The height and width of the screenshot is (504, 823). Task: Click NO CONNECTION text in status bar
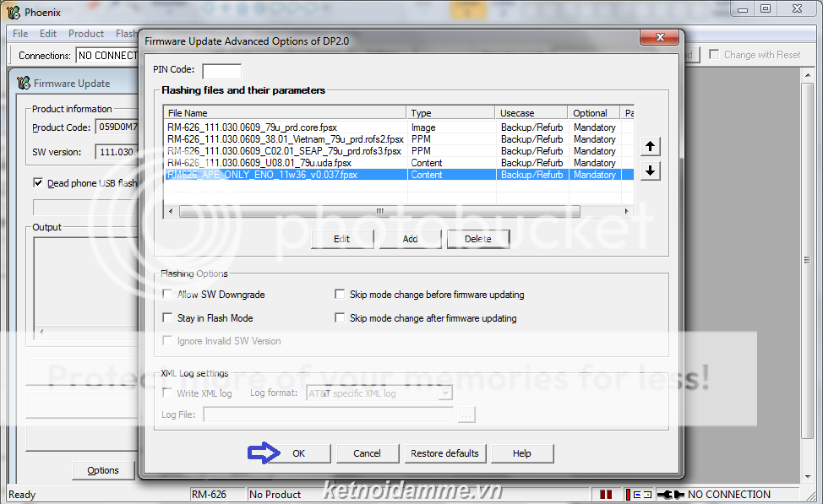pyautogui.click(x=728, y=495)
